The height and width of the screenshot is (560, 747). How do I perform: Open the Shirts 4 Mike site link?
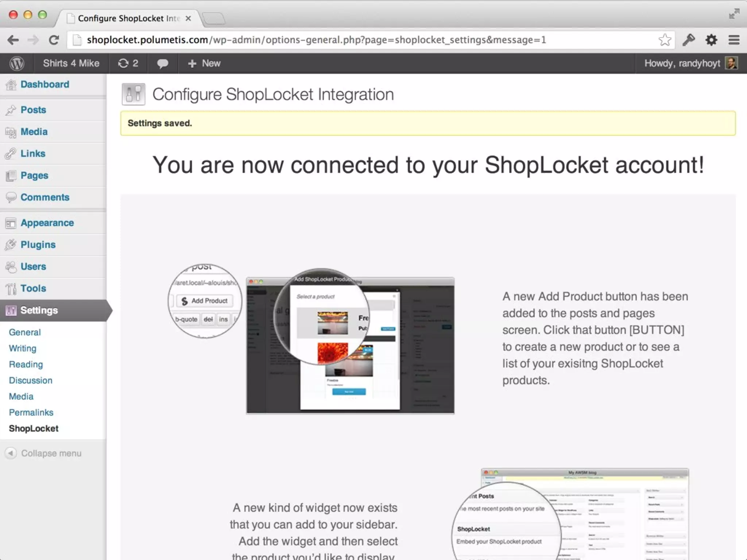click(x=71, y=63)
